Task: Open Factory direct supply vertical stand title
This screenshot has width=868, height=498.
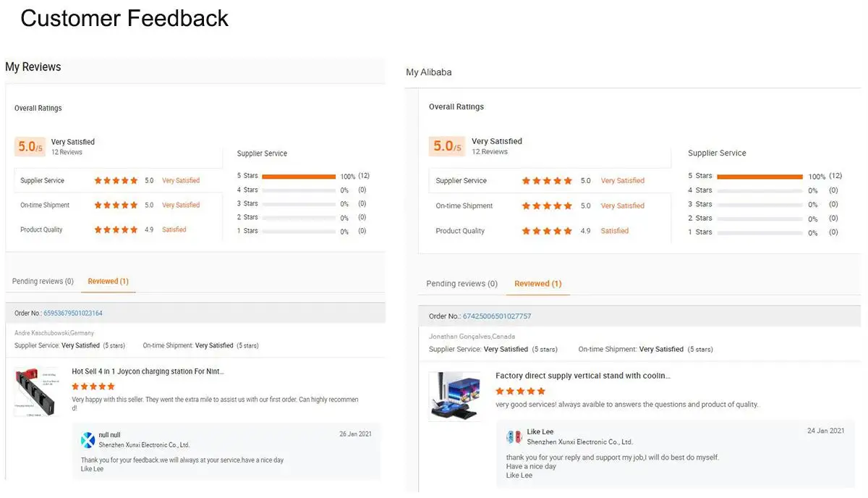Action: 582,376
